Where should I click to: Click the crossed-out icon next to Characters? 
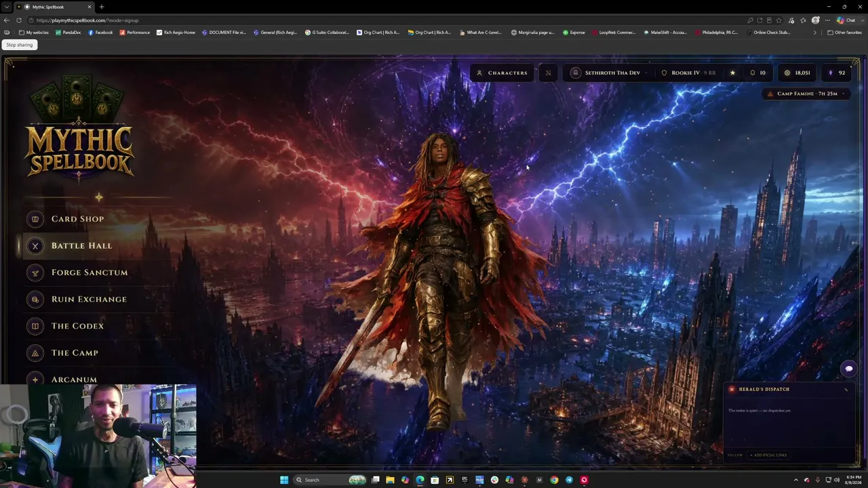tap(548, 73)
